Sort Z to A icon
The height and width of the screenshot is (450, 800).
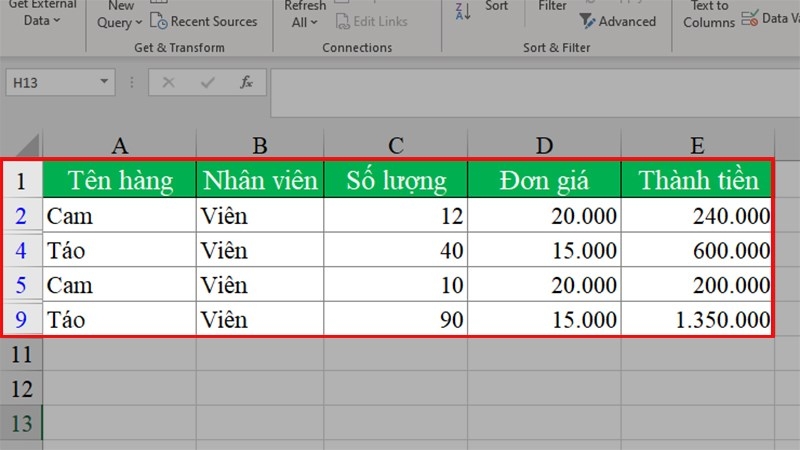pos(463,11)
